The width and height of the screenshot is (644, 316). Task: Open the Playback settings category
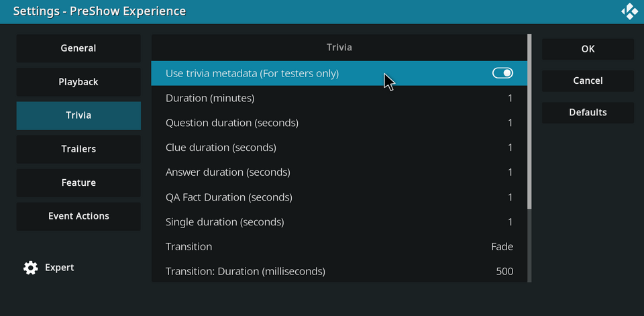pyautogui.click(x=78, y=82)
